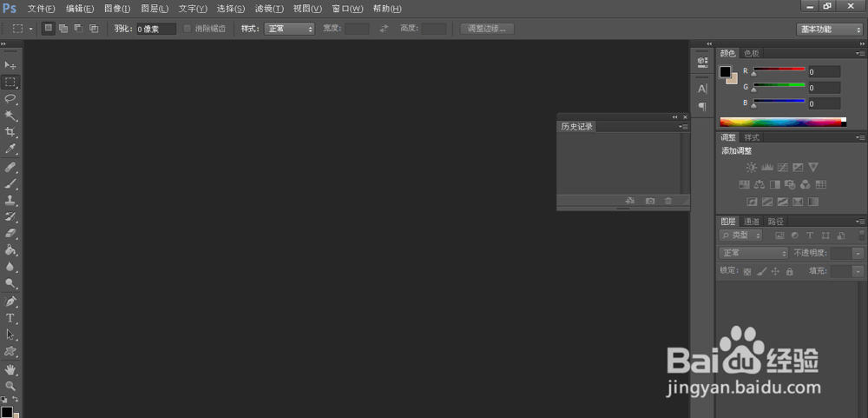Select the Zoom tool
The width and height of the screenshot is (868, 418).
tap(10, 386)
